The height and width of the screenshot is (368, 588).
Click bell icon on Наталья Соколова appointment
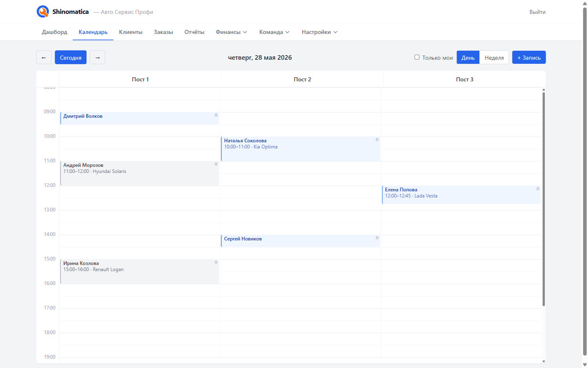(x=377, y=140)
